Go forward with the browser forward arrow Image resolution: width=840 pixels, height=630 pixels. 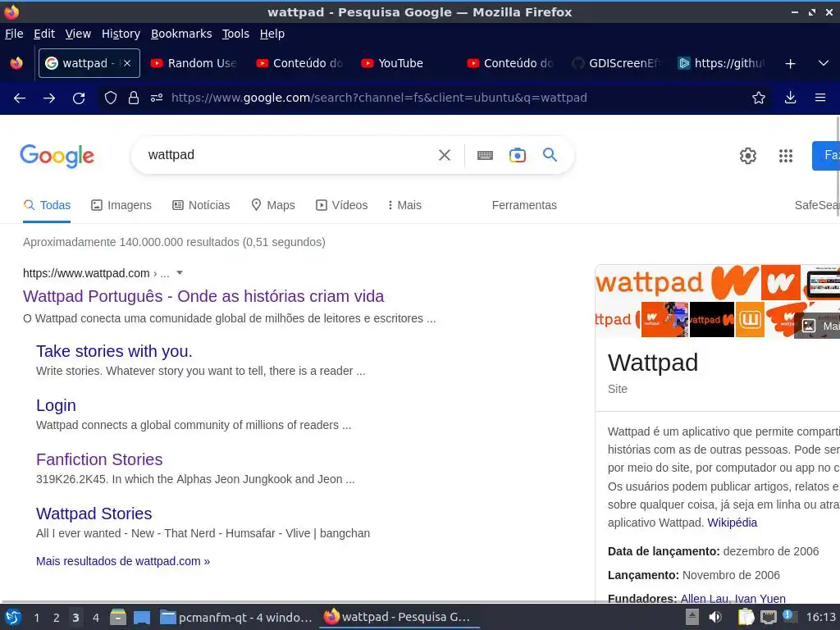(49, 98)
